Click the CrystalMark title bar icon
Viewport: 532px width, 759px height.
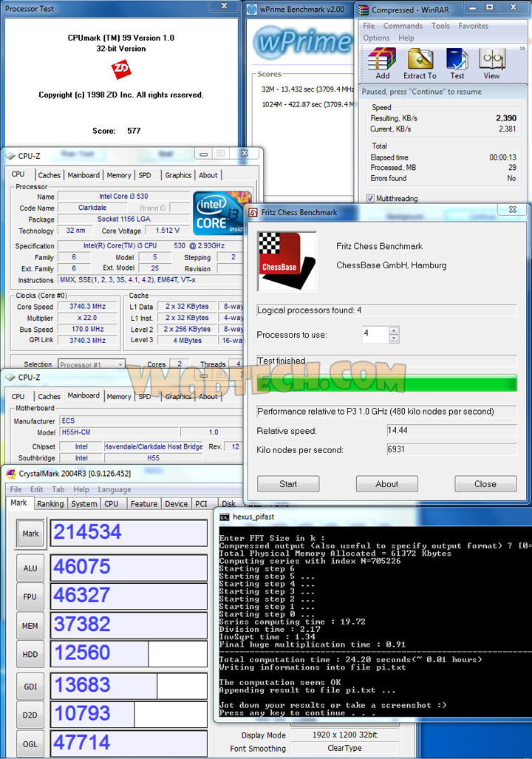coord(10,474)
